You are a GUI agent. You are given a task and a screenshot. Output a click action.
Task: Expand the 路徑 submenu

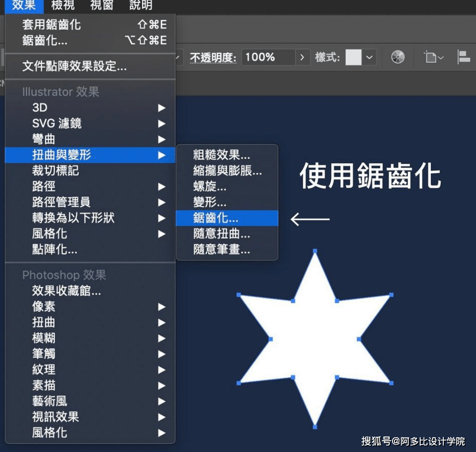click(90, 187)
